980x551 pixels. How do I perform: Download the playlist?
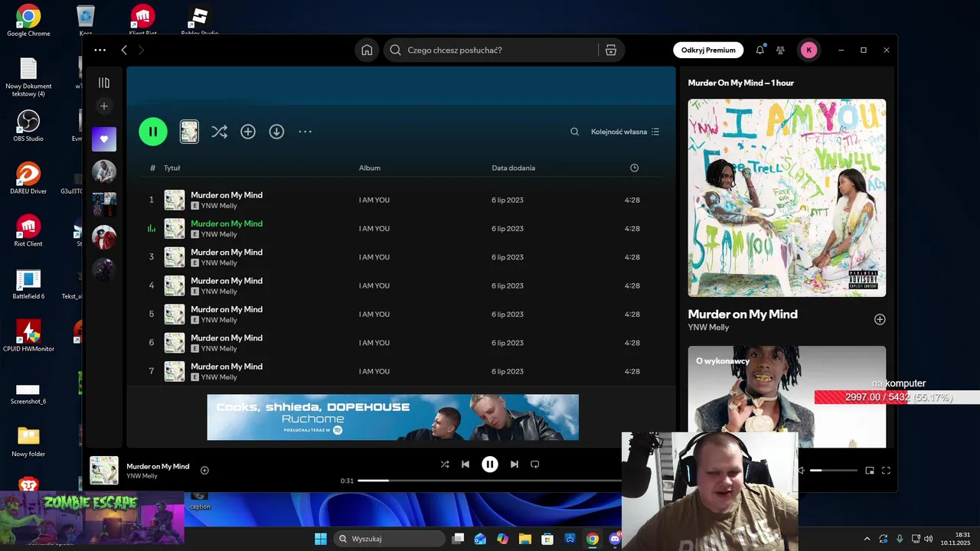(x=276, y=132)
